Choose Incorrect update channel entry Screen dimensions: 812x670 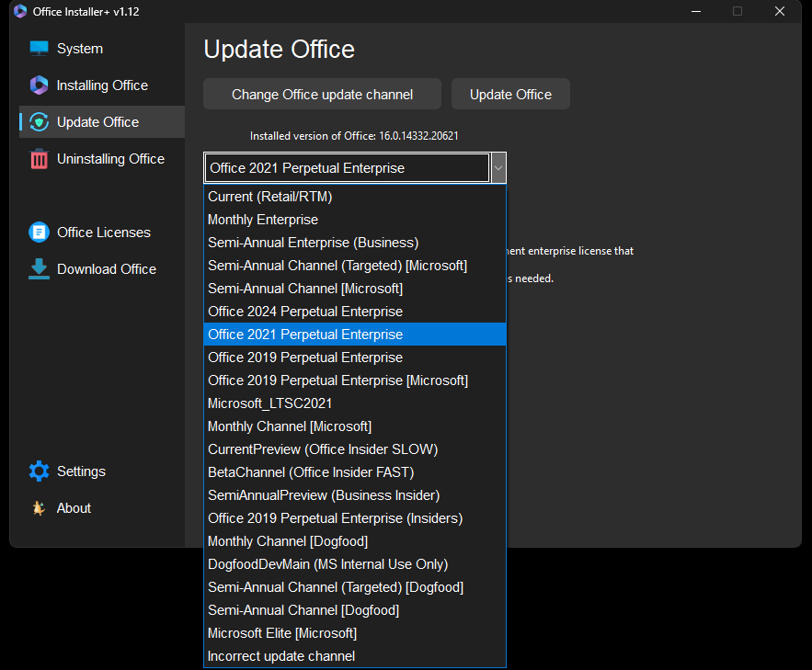[x=355, y=656]
